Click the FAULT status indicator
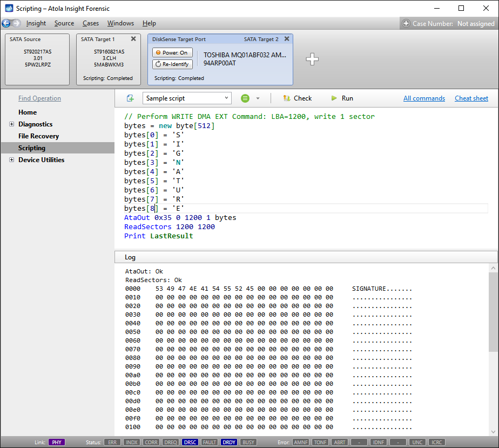 tap(210, 442)
